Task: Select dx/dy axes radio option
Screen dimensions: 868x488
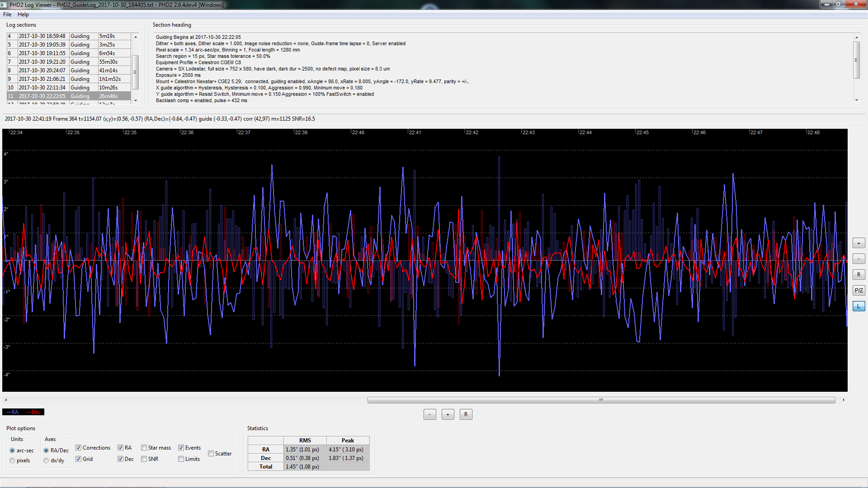Action: click(x=46, y=460)
